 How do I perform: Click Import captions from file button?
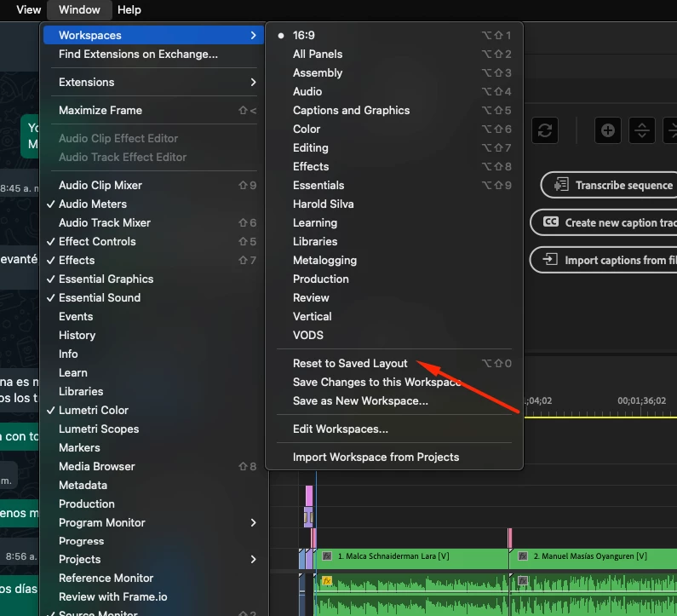point(604,260)
